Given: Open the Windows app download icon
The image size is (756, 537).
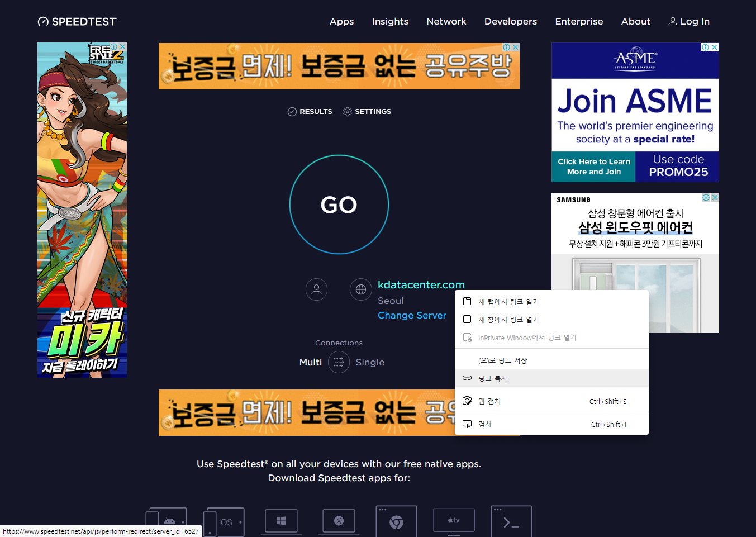Looking at the screenshot, I should (x=281, y=521).
